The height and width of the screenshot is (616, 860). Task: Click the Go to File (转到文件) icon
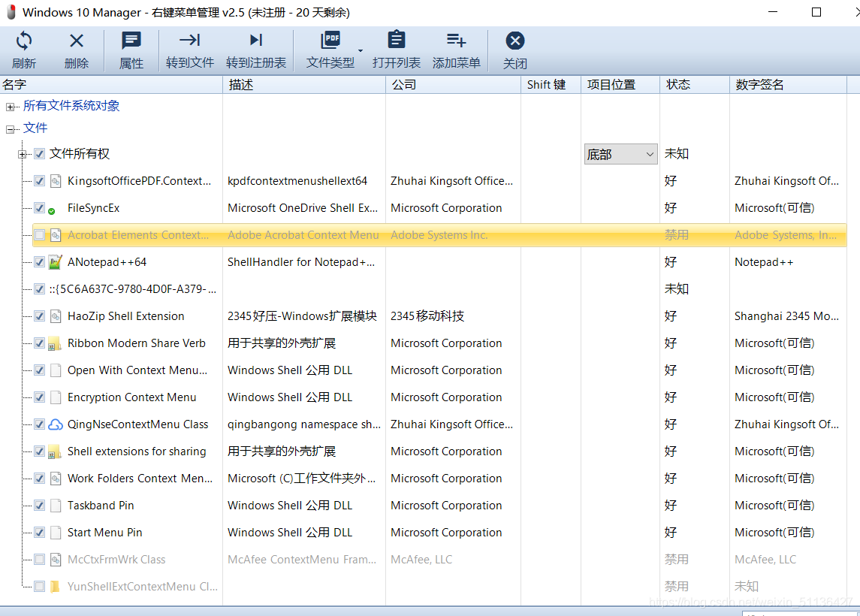tap(190, 40)
